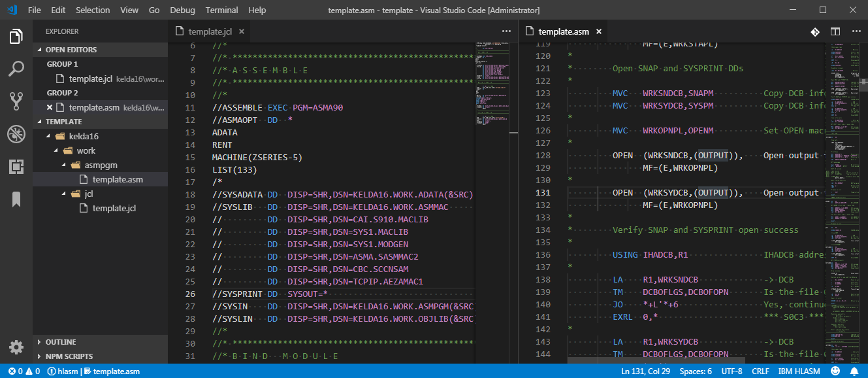Open the Settings gear in the activity bar
868x378 pixels.
click(x=16, y=347)
